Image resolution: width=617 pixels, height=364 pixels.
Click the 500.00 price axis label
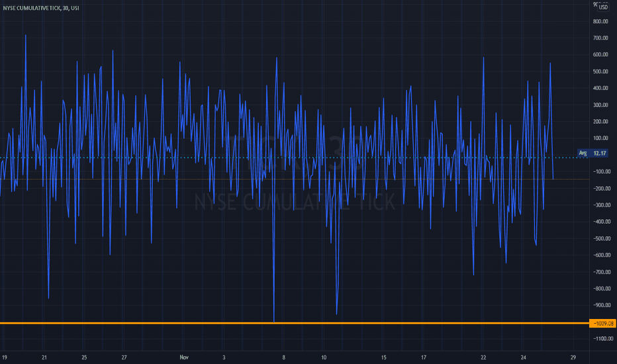(x=600, y=71)
